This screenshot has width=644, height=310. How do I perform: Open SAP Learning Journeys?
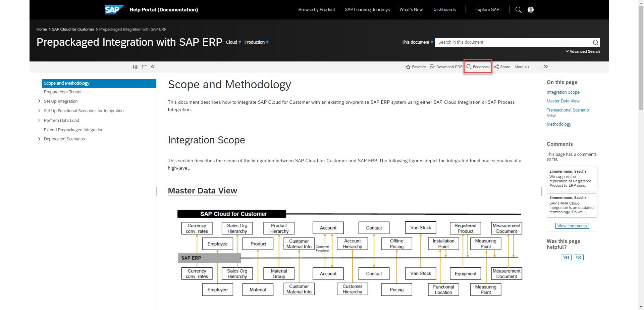367,10
